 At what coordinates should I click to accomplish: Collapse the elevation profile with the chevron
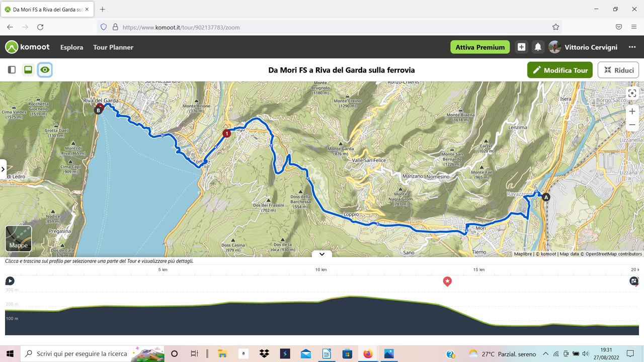(322, 254)
